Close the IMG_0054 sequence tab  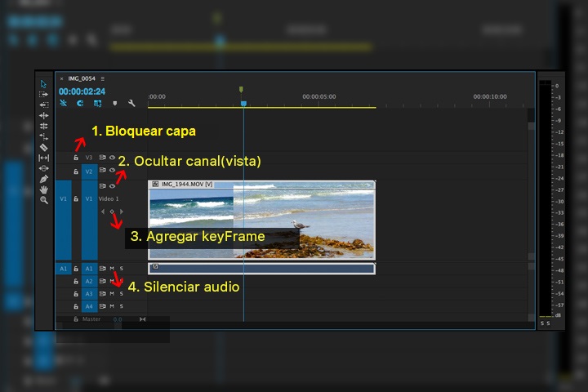(61, 78)
